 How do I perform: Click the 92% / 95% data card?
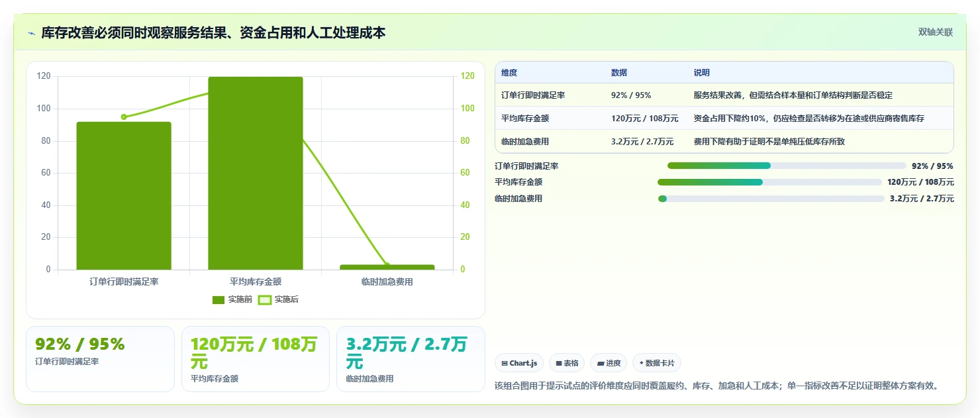click(x=100, y=359)
